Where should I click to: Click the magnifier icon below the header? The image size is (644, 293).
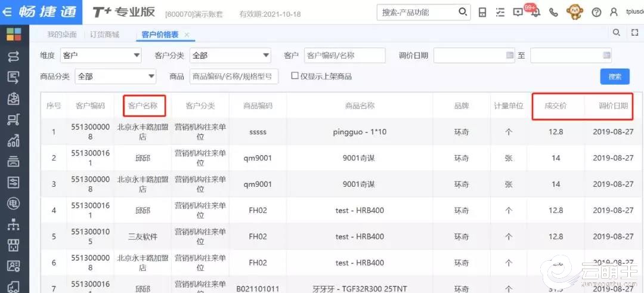(617, 33)
